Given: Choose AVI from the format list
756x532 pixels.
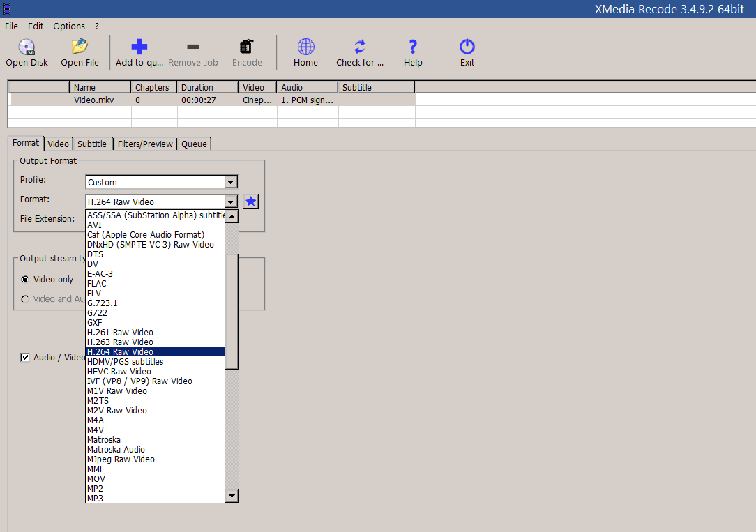Looking at the screenshot, I should (156, 225).
